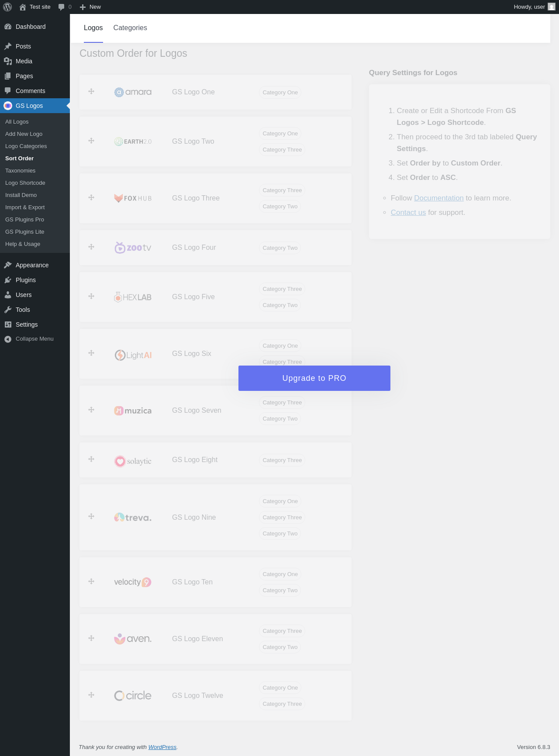
Task: Click the WordPress logo icon
Action: coord(7,7)
